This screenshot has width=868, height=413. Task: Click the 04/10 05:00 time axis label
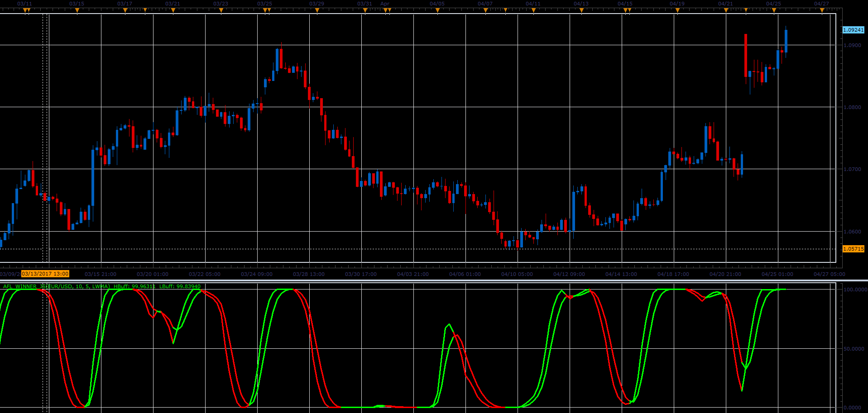(x=517, y=274)
